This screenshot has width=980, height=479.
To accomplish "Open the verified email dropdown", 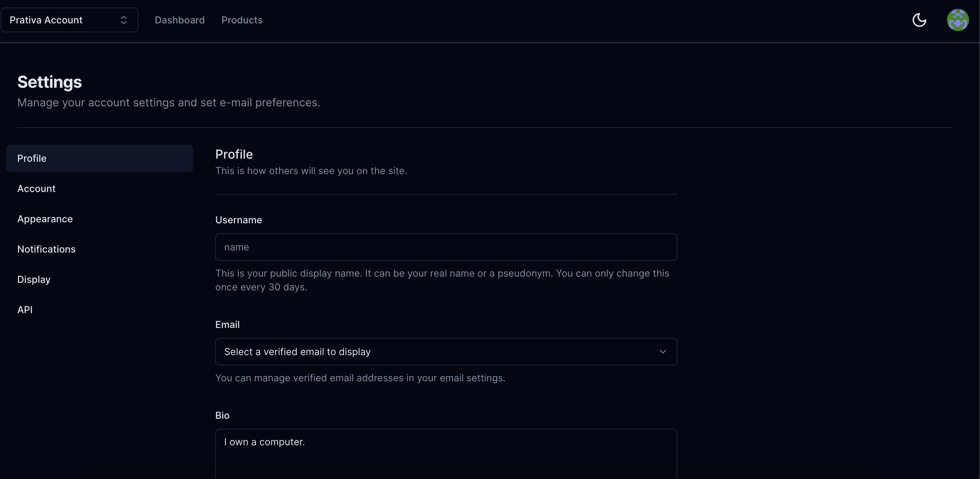I will 446,352.
